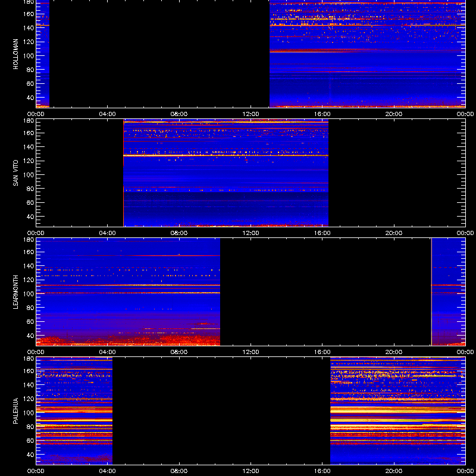Select the 16:00 time label below Holloman panel
The image size is (476, 476).
(x=322, y=114)
